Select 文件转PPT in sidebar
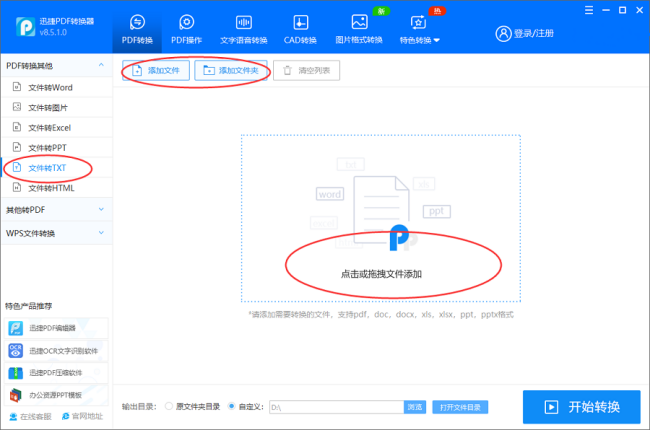The width and height of the screenshot is (650, 430). (57, 148)
